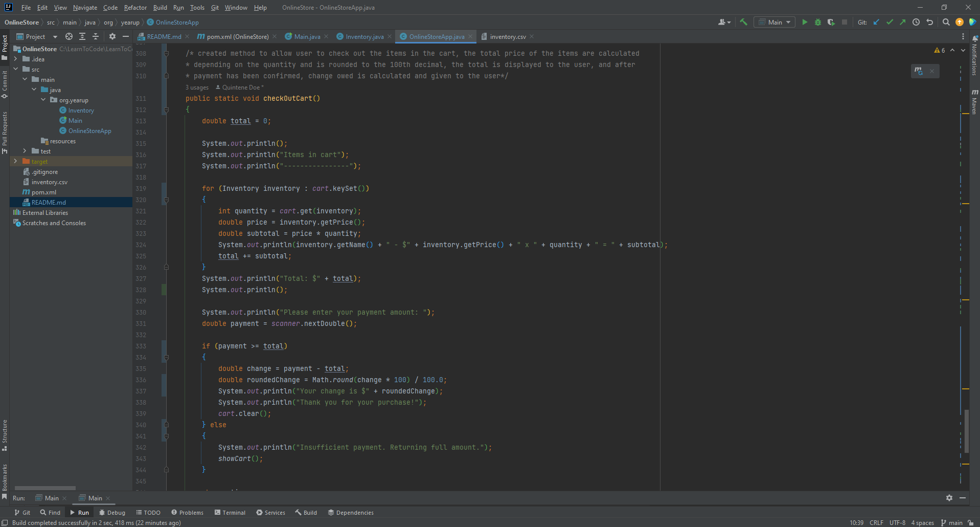Image resolution: width=980 pixels, height=527 pixels.
Task: Click the Stop process square icon
Action: click(845, 22)
